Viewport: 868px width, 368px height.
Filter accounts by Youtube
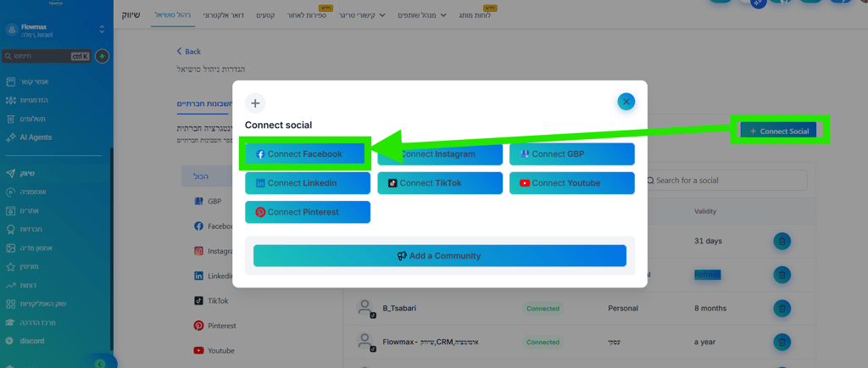(214, 351)
